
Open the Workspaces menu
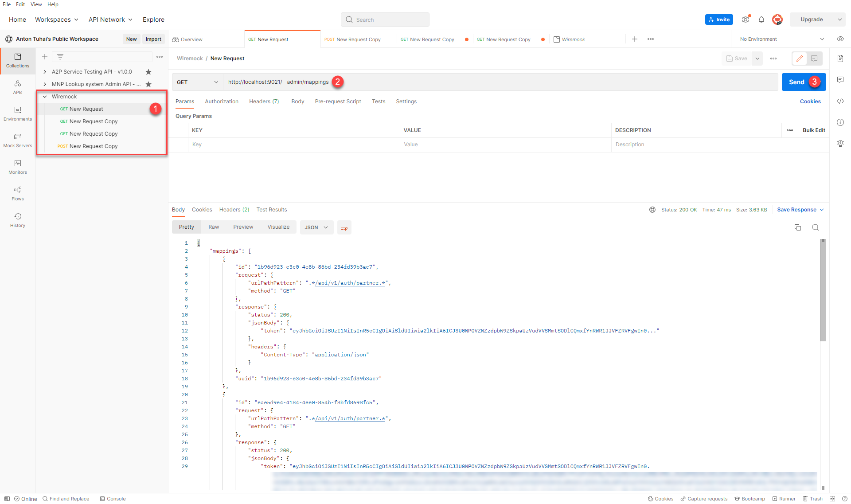[x=57, y=20]
